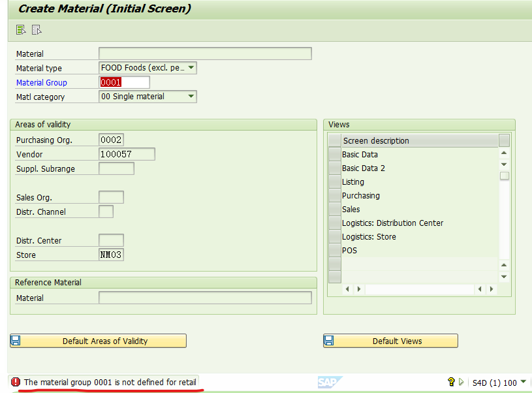Image resolution: width=532 pixels, height=393 pixels.
Task: Click the yellow question mark status icon
Action: 451,382
